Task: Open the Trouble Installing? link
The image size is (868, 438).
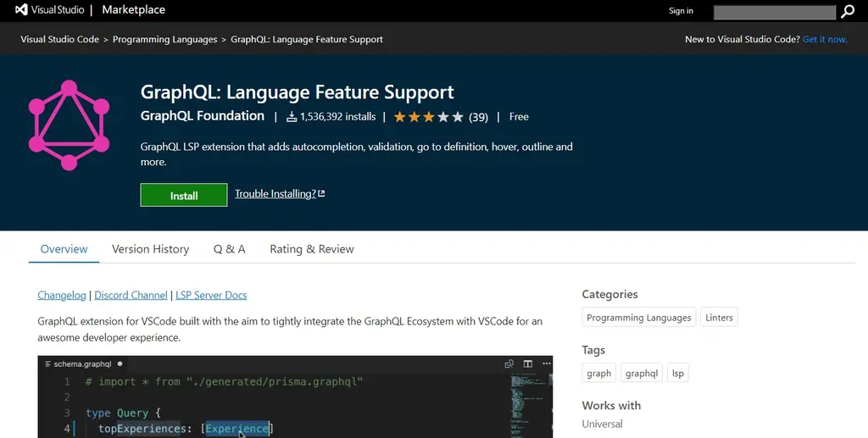Action: [275, 193]
